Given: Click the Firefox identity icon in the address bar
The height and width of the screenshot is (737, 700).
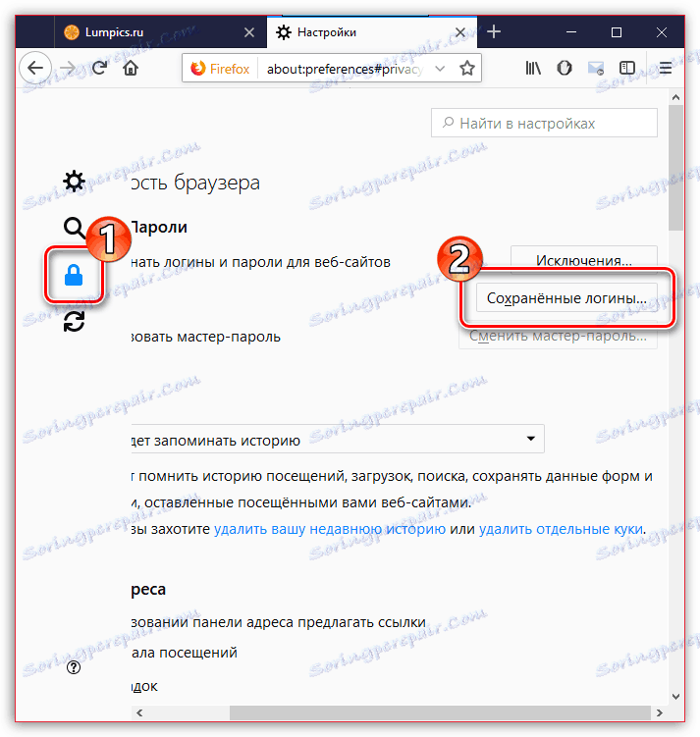Looking at the screenshot, I should (220, 69).
